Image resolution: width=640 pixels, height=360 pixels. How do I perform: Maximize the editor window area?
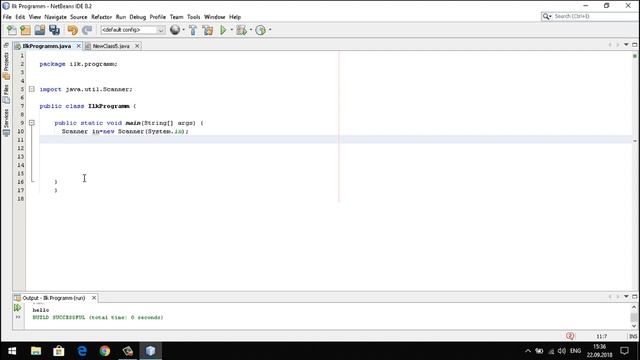[635, 44]
